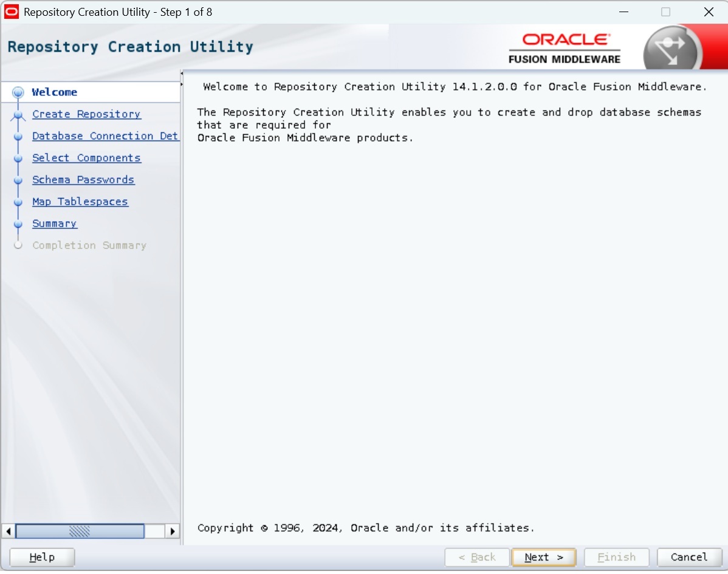
Task: Click the navigation horizontal scrollbar thumb
Action: 80,531
